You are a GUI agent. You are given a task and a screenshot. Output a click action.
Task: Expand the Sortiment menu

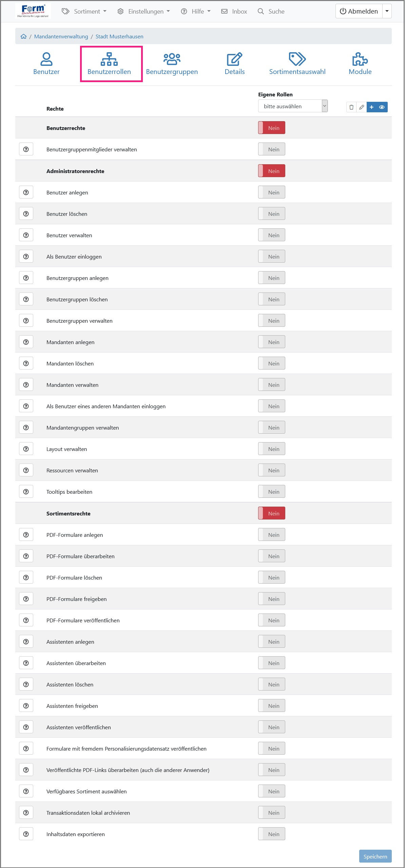pyautogui.click(x=84, y=12)
